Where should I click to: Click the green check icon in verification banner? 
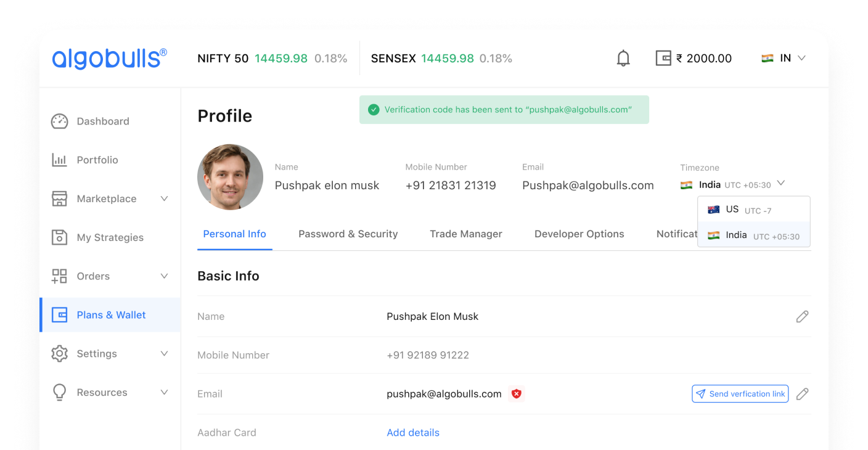(373, 110)
